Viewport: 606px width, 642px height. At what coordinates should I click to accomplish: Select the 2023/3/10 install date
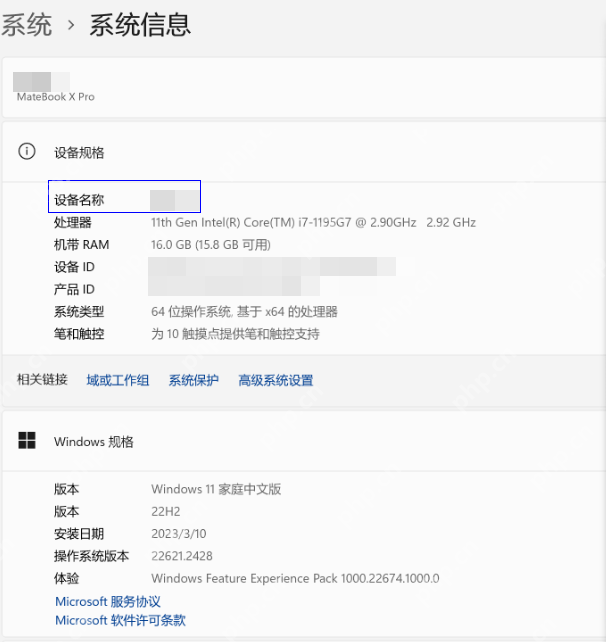point(179,534)
